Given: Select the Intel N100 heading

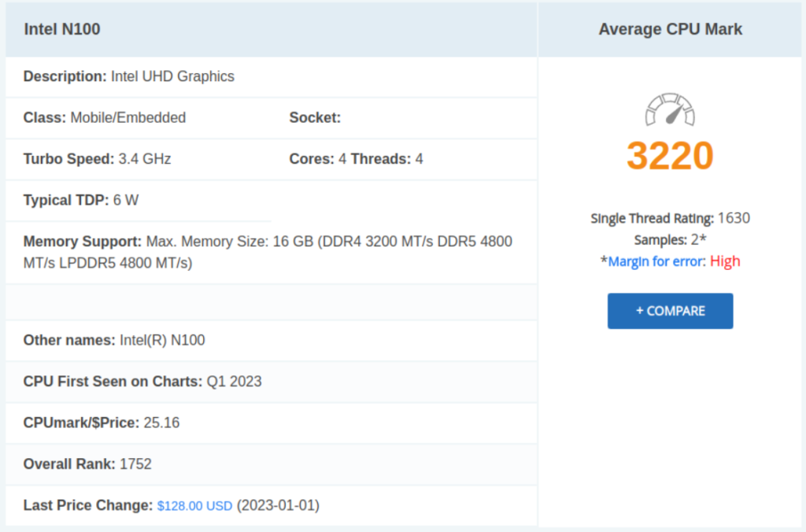Looking at the screenshot, I should (x=62, y=29).
